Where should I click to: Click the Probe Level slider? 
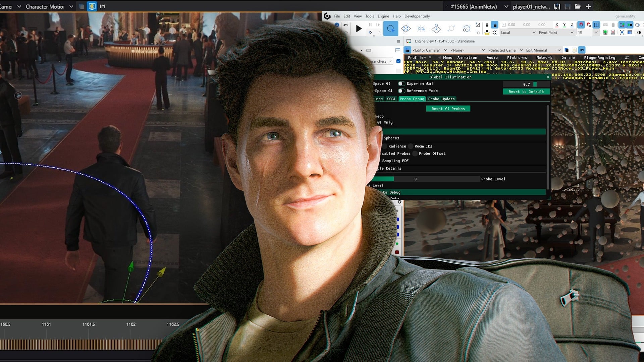[426, 179]
